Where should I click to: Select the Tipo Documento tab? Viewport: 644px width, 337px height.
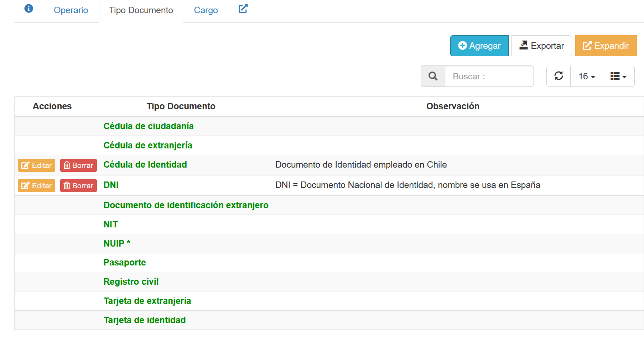(x=141, y=10)
